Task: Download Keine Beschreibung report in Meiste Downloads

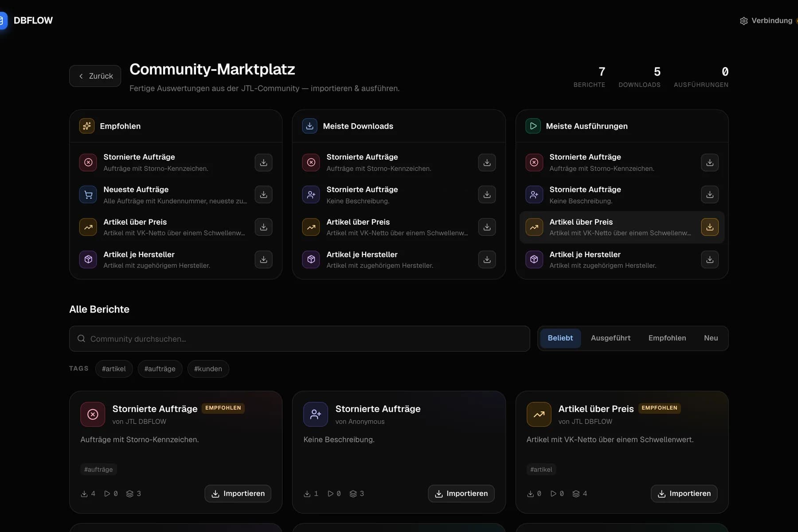Action: (x=487, y=195)
